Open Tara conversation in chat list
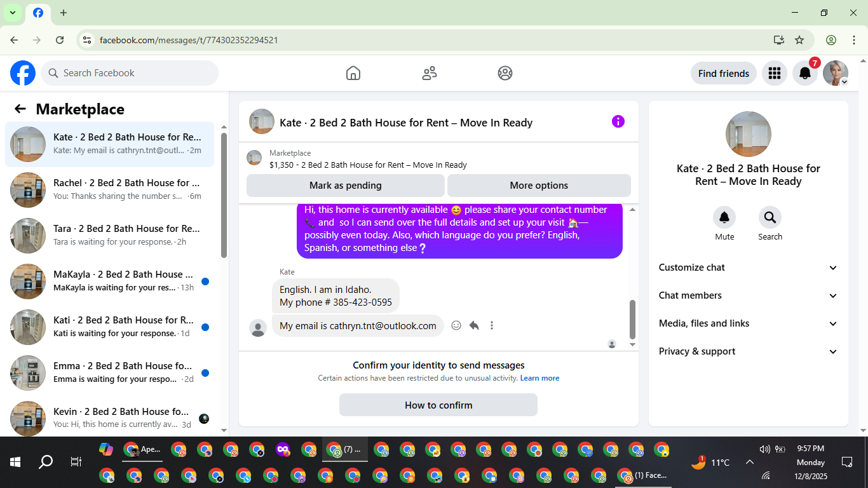 click(109, 236)
